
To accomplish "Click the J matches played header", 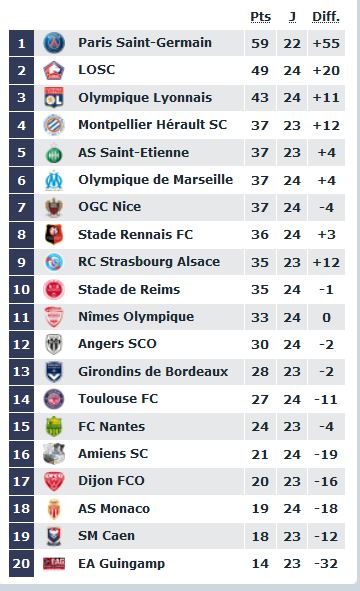I will point(293,17).
